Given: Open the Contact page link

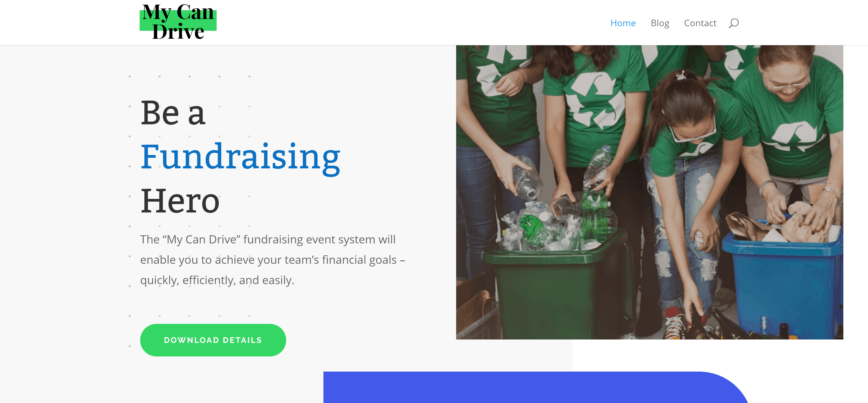Looking at the screenshot, I should (700, 23).
